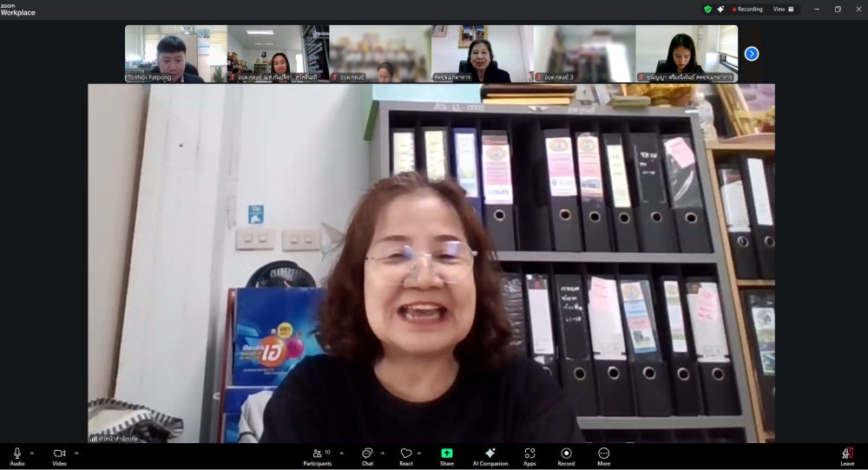This screenshot has width=868, height=470.
Task: Expand the video options arrow
Action: click(x=76, y=453)
